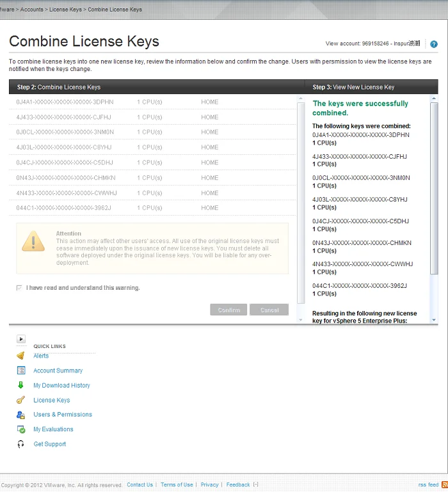Click the Alerts bell icon
This screenshot has width=448, height=492.
[20, 356]
